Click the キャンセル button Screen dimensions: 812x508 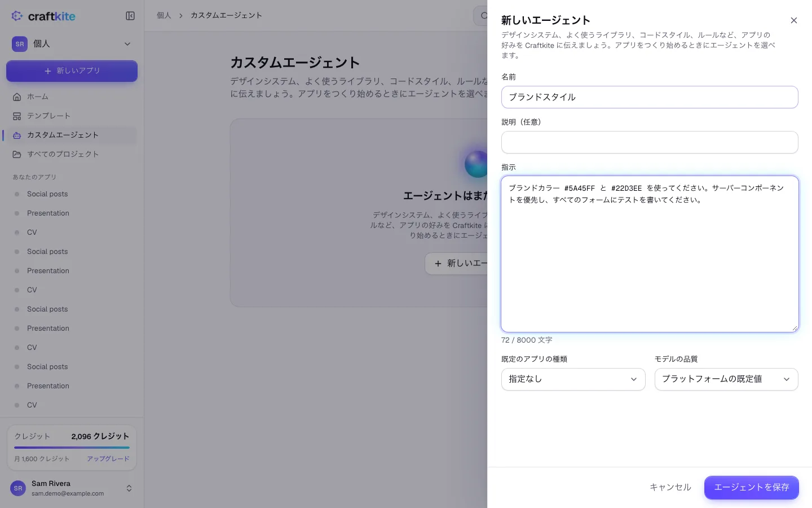click(670, 488)
